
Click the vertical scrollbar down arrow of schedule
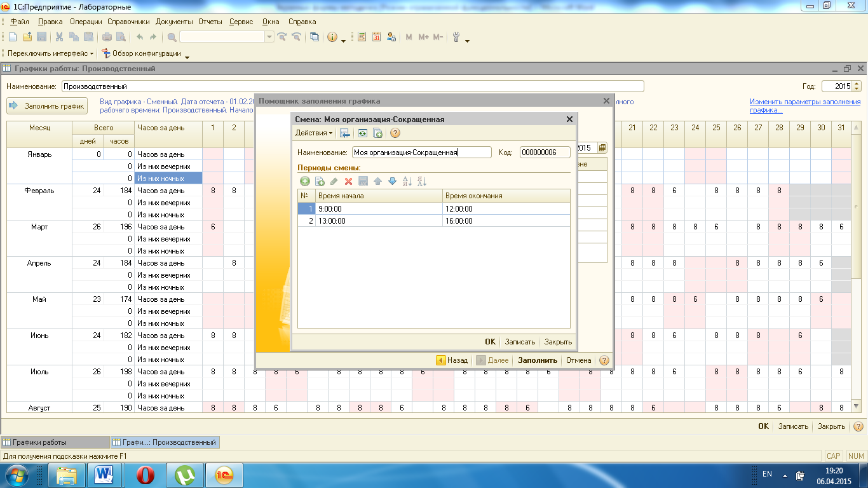[x=856, y=405]
